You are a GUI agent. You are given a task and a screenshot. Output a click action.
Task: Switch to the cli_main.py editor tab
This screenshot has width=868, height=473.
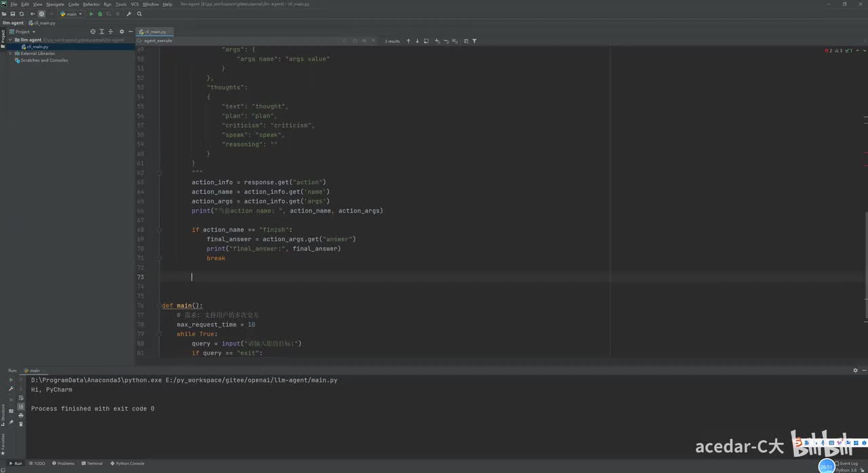point(155,32)
